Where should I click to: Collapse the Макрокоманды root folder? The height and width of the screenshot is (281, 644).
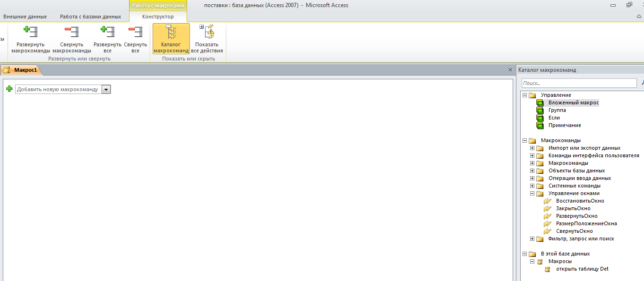524,140
